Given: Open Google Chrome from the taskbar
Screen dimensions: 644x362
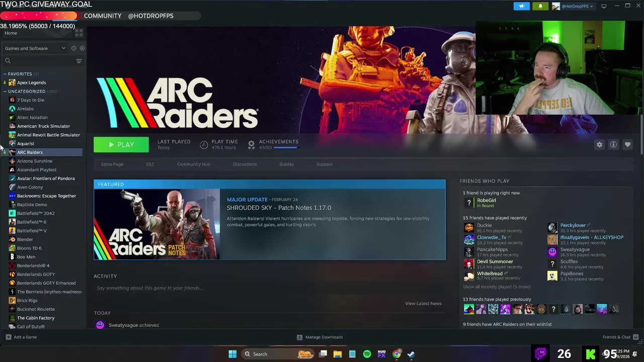Looking at the screenshot, I should [397, 354].
